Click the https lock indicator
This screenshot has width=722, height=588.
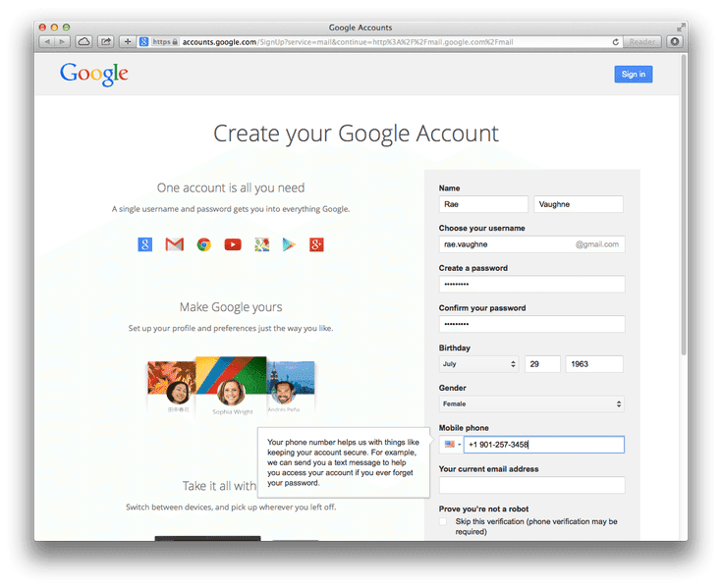165,42
